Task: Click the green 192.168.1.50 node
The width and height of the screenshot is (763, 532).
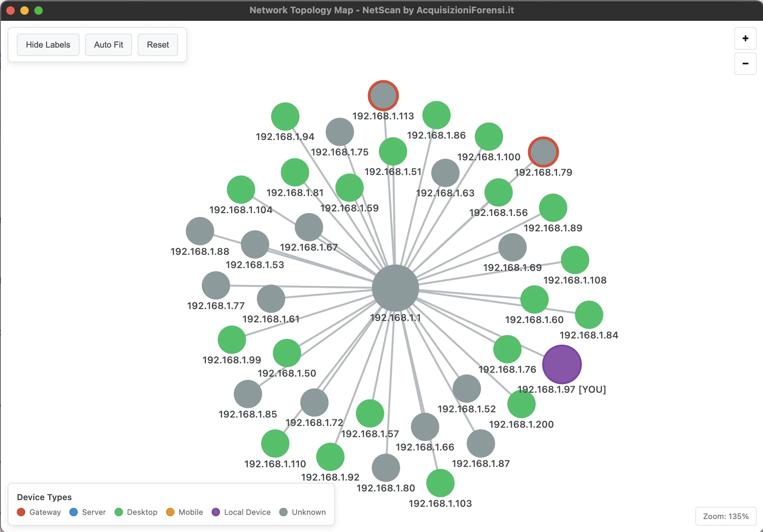Action: coord(287,353)
